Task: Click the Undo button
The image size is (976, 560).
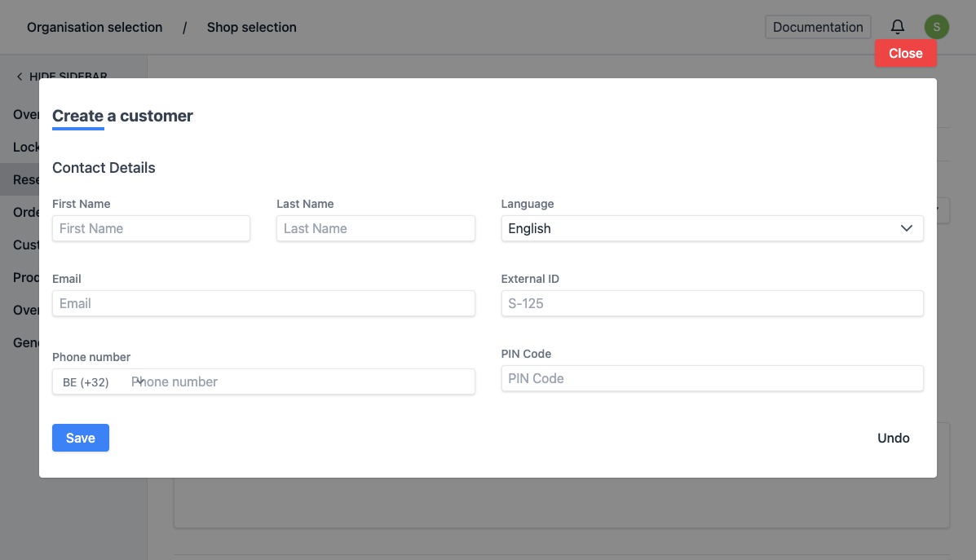Action: 893,438
